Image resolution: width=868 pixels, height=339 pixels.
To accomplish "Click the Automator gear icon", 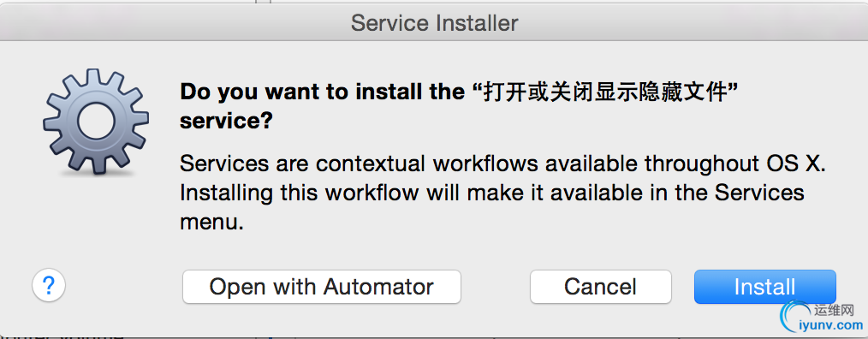I will point(96,122).
